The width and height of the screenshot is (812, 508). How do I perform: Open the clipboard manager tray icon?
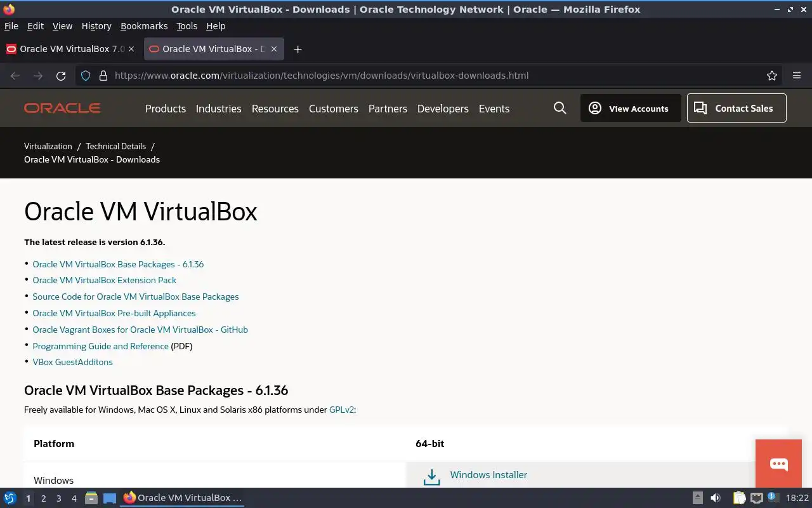point(739,498)
